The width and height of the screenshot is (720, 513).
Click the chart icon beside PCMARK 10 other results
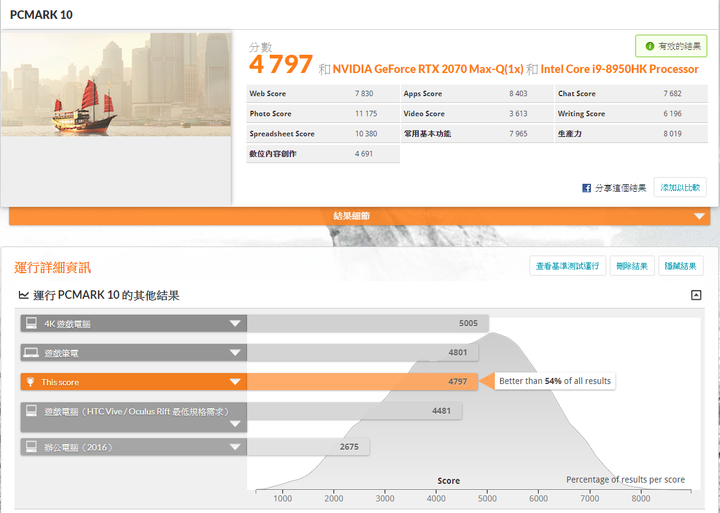[23, 295]
